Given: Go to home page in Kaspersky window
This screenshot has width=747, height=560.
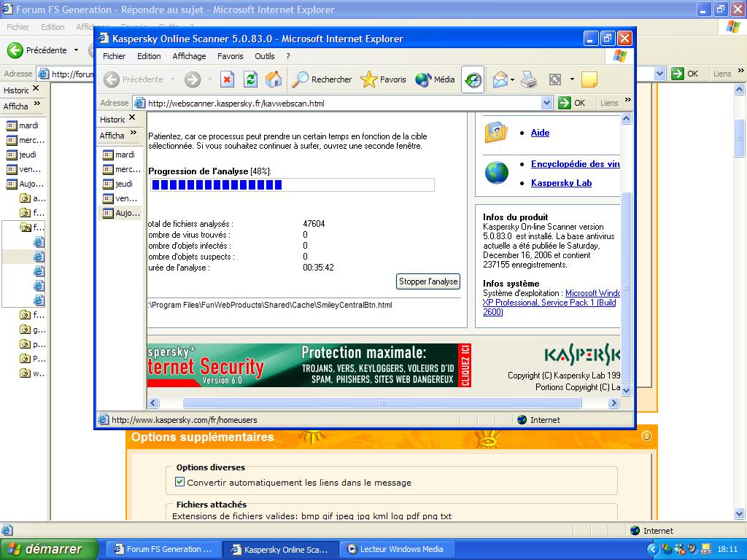Looking at the screenshot, I should point(274,79).
